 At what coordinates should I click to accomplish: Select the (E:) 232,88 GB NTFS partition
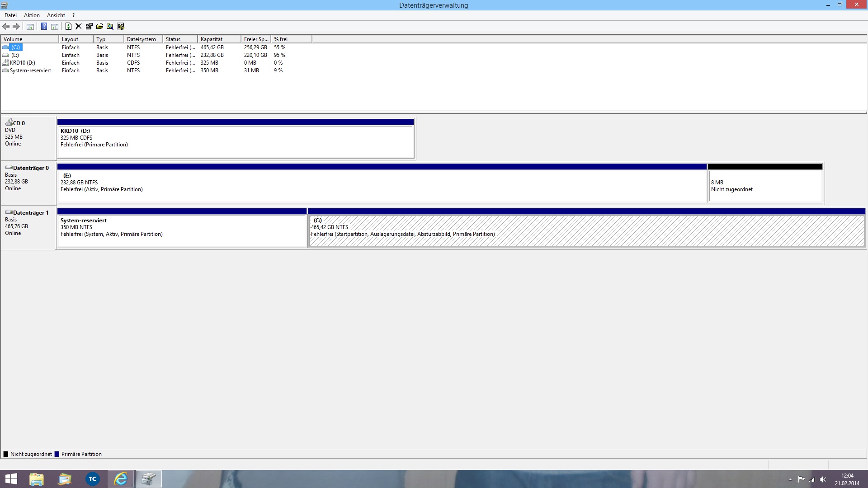pyautogui.click(x=382, y=183)
